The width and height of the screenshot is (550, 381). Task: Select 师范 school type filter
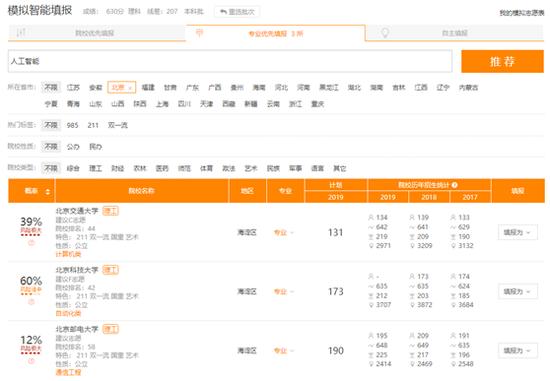184,168
